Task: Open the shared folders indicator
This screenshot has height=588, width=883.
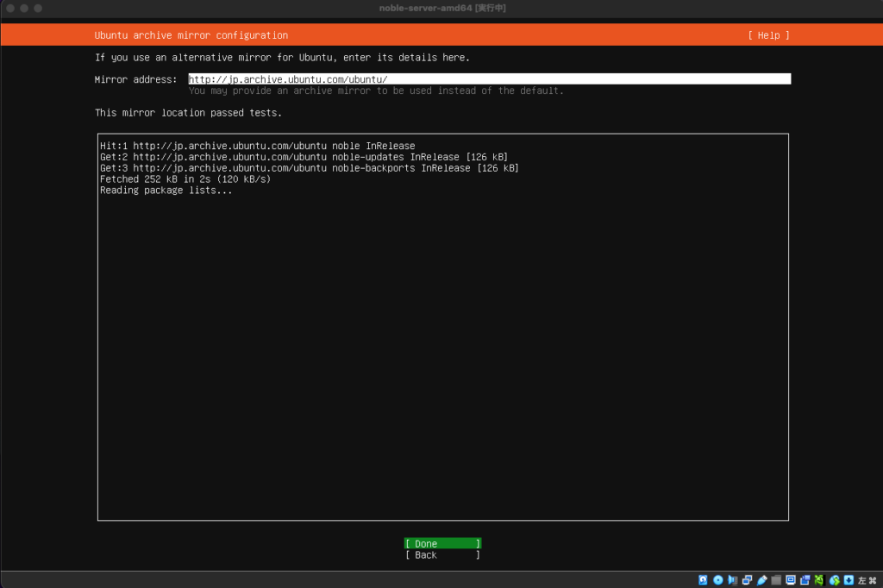Action: 776,580
